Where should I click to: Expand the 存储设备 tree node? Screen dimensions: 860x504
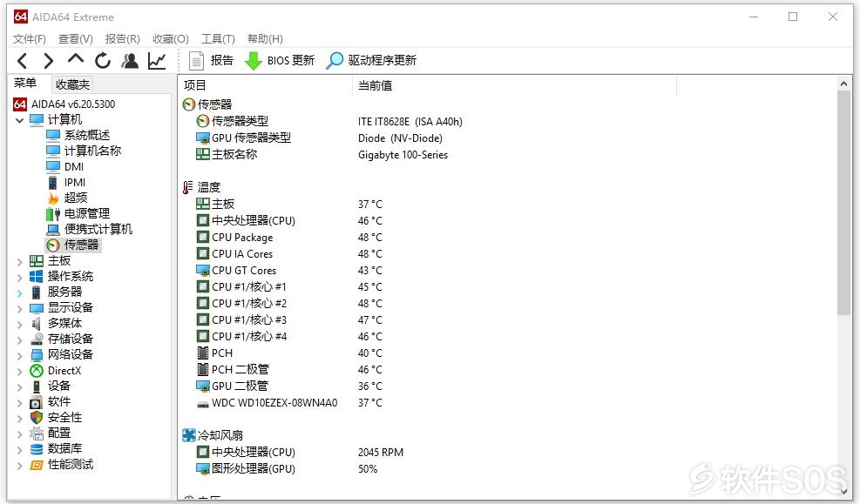[20, 340]
